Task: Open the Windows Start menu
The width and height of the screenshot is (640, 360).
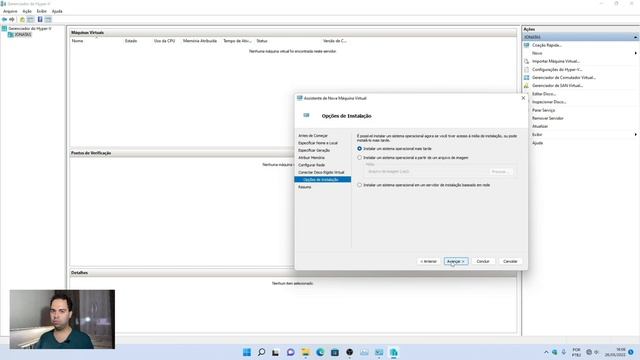Action: coord(247,352)
